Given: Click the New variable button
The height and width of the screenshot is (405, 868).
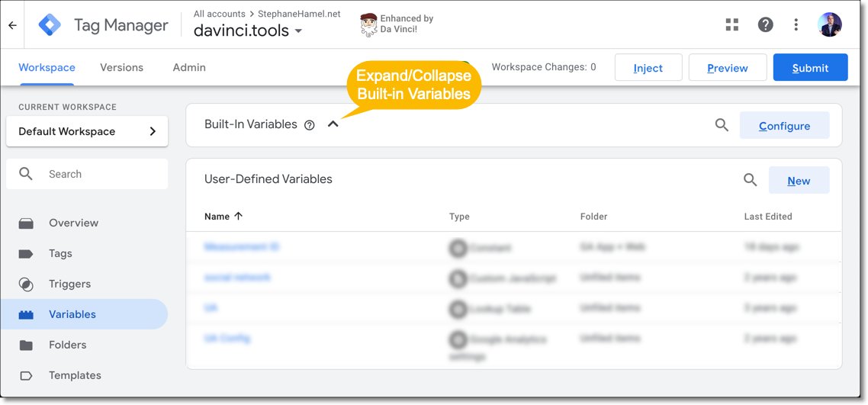Looking at the screenshot, I should point(799,180).
